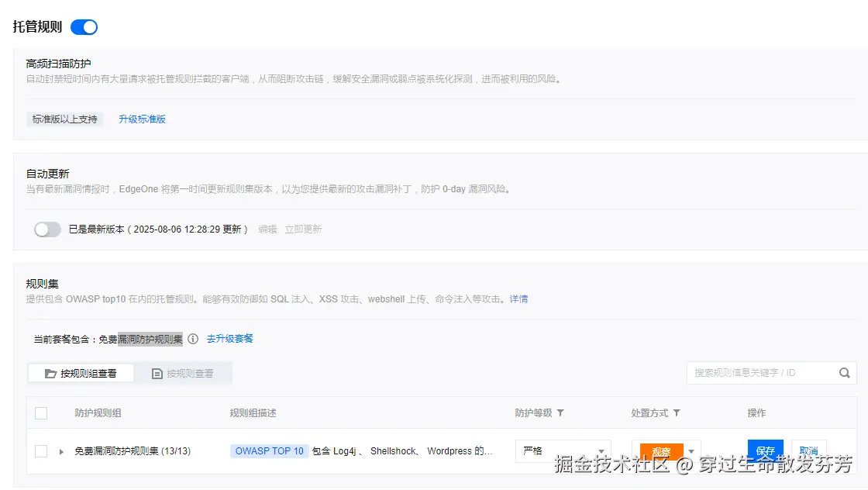This screenshot has height=490, width=868.
Task: Click the magnifier icon in the search box
Action: (844, 373)
